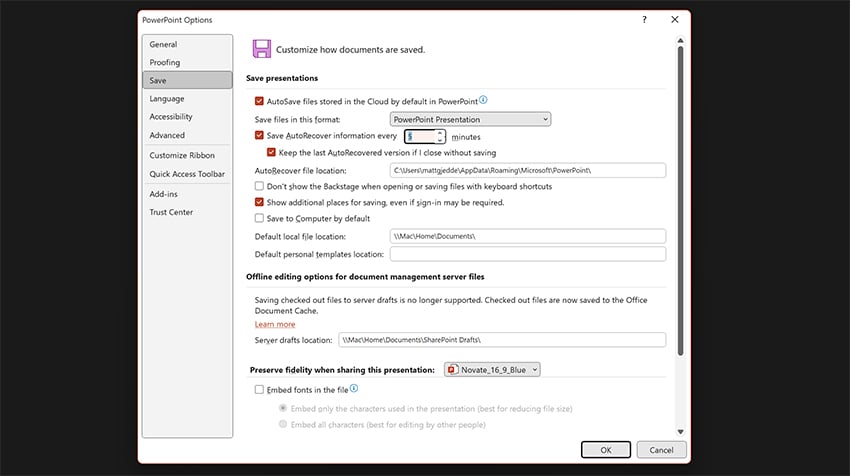Image resolution: width=850 pixels, height=476 pixels.
Task: Click the info icon next to Embed fonts
Action: click(354, 389)
